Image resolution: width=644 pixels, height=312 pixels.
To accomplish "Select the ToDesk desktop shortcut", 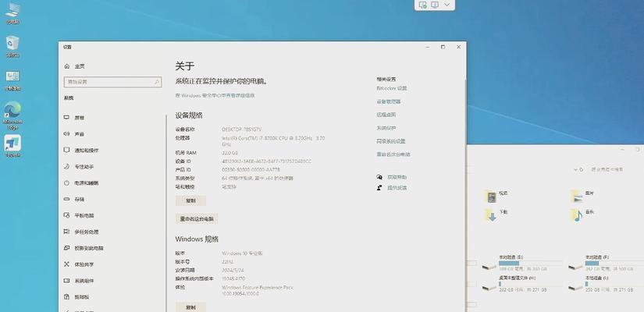I will [12, 146].
